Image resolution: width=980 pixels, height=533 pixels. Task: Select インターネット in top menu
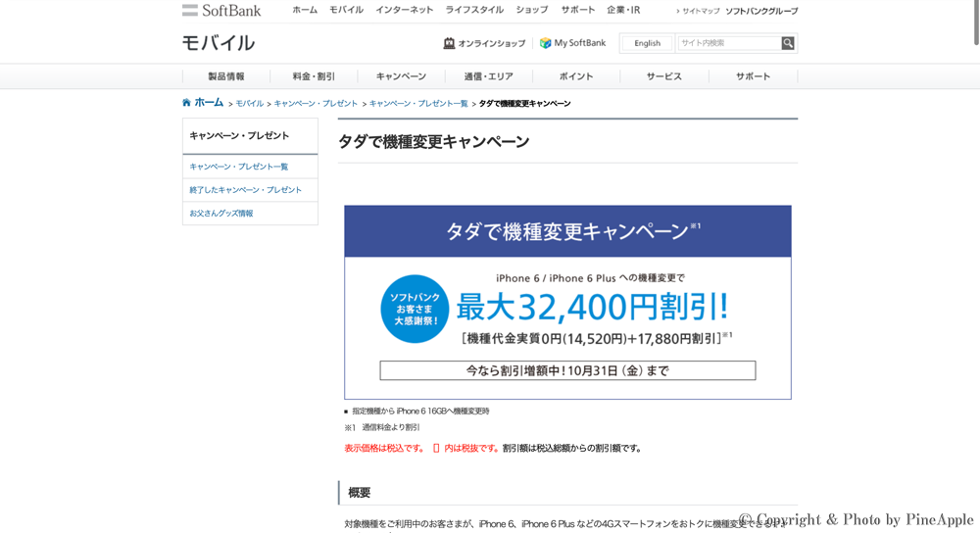[405, 10]
